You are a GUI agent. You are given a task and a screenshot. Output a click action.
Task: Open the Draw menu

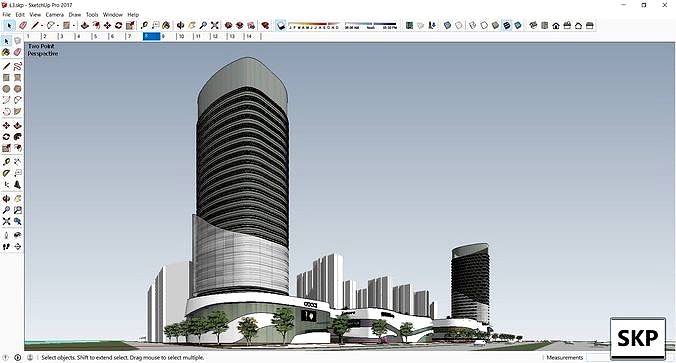[75, 15]
